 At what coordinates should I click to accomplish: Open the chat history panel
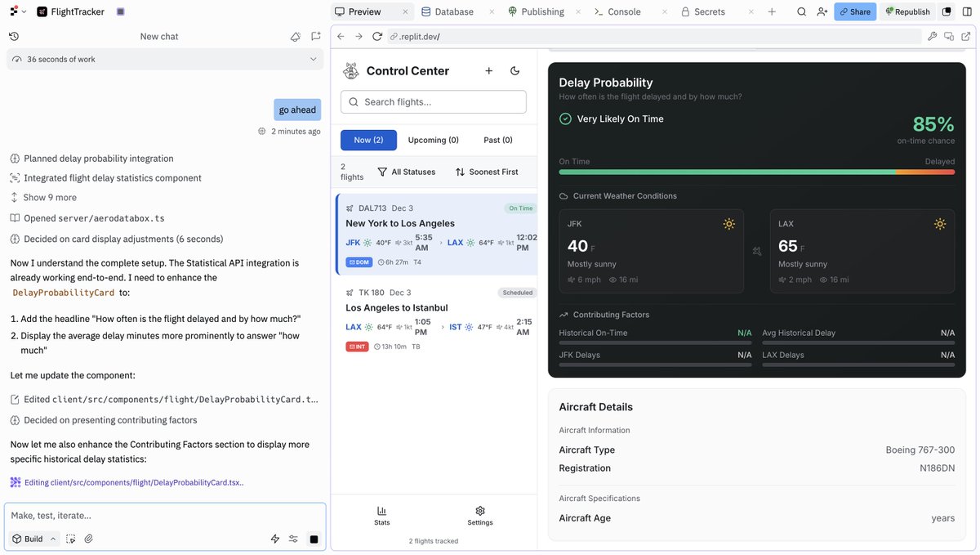tap(13, 36)
